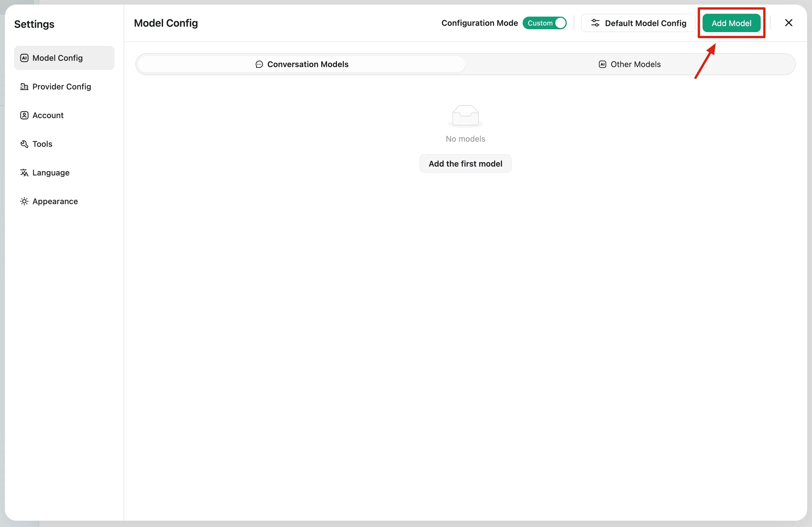This screenshot has height=527, width=812.
Task: Toggle the Custom configuration mode switch
Action: coord(544,23)
